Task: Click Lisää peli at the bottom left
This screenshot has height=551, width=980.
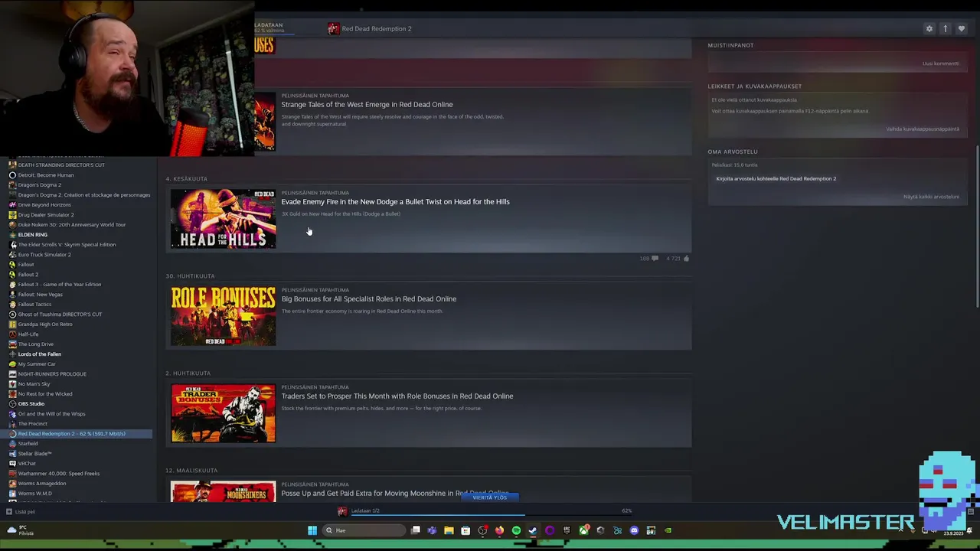Action: point(24,512)
